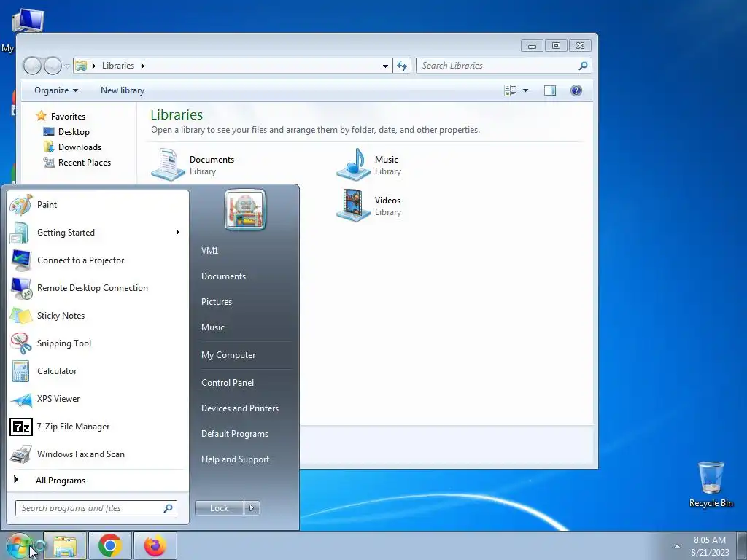This screenshot has width=747, height=560.
Task: Click the Getting Started icon
Action: (20, 233)
